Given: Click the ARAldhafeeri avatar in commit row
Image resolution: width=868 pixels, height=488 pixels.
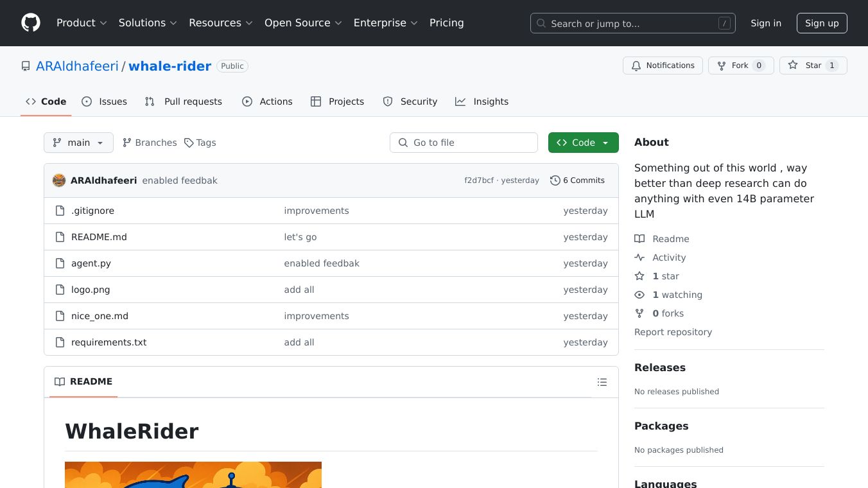Looking at the screenshot, I should click(59, 180).
